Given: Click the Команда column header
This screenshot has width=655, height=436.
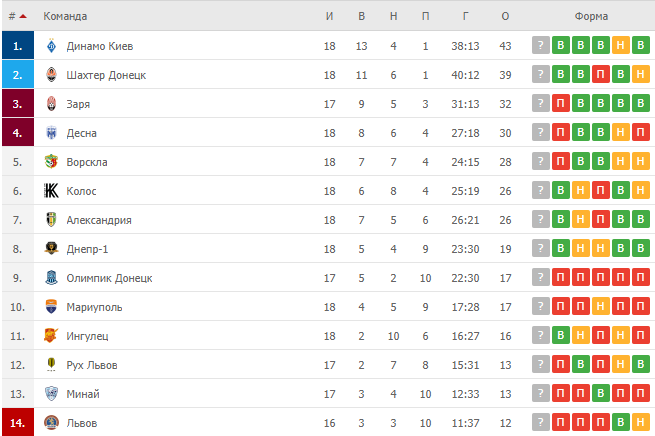Looking at the screenshot, I should 65,16.
